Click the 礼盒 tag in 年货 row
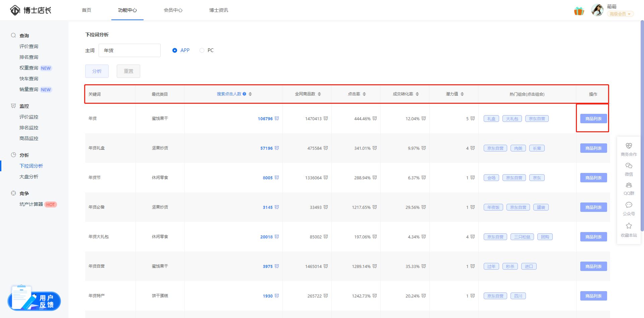 coord(491,119)
